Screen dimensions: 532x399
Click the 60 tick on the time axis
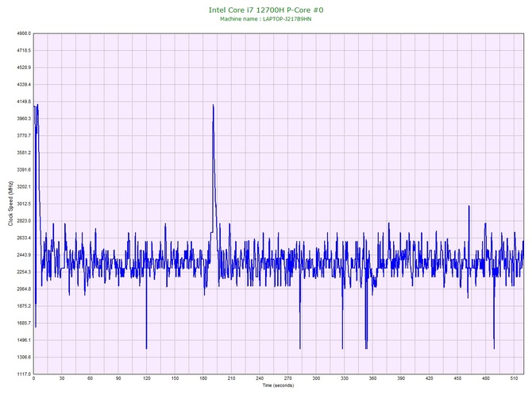tap(91, 378)
